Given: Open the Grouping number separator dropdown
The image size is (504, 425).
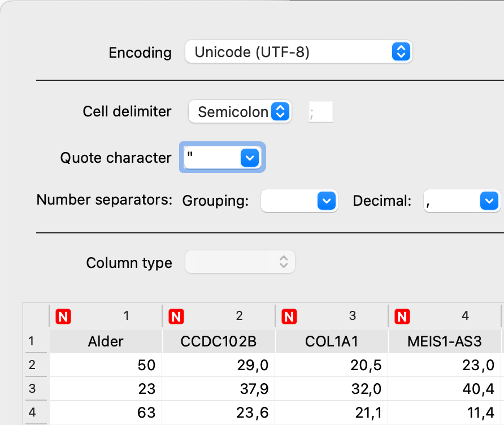Looking at the screenshot, I should click(x=325, y=201).
